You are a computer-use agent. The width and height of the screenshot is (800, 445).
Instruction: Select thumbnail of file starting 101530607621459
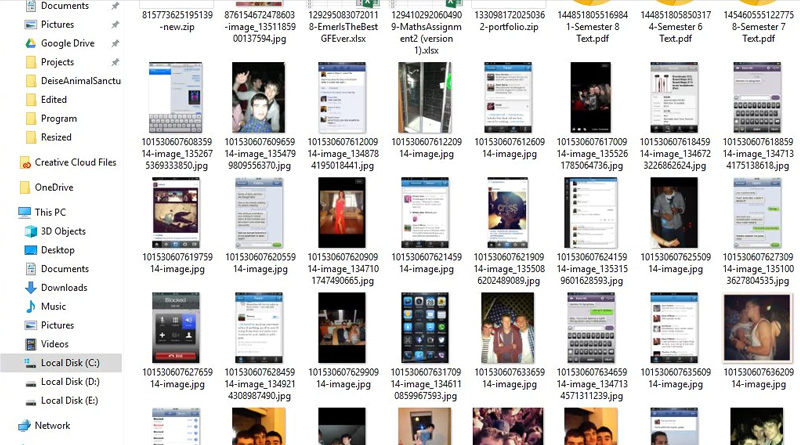click(425, 213)
